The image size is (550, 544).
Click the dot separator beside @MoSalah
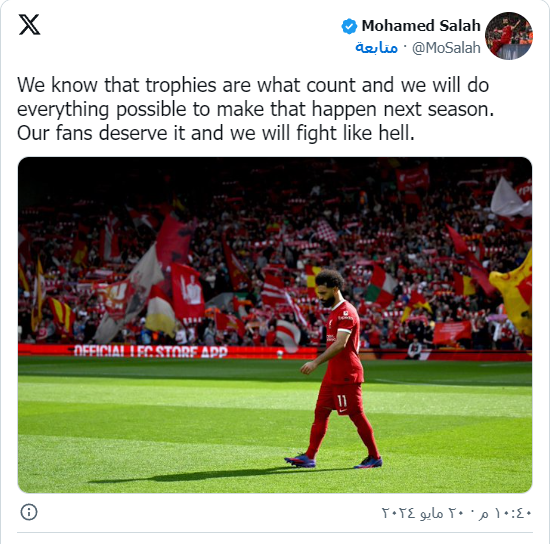pos(404,47)
